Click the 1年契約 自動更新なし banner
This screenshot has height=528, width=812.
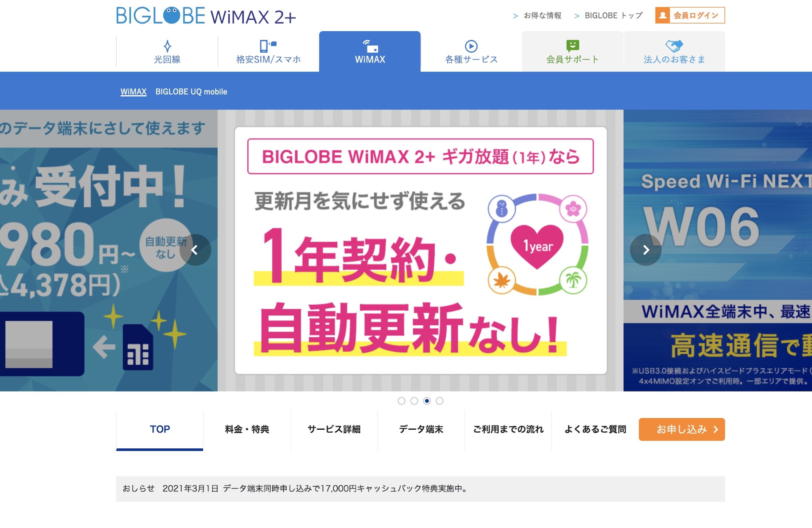pyautogui.click(x=420, y=250)
